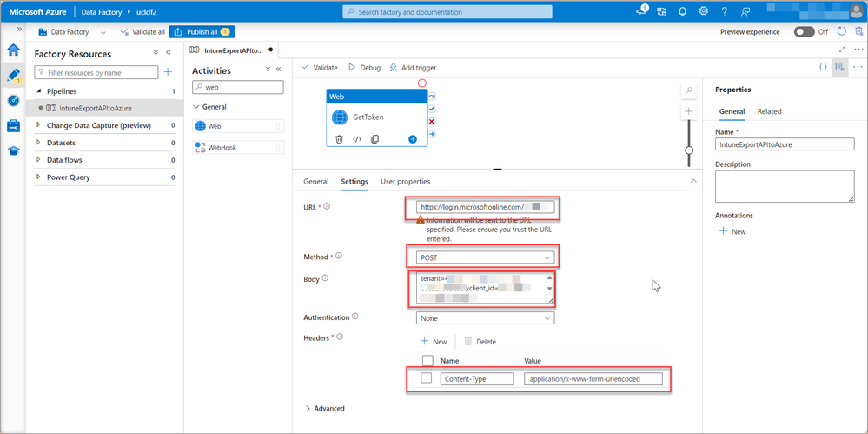Expand the Datasets tree node
Screen dimensions: 868x434
tap(39, 143)
